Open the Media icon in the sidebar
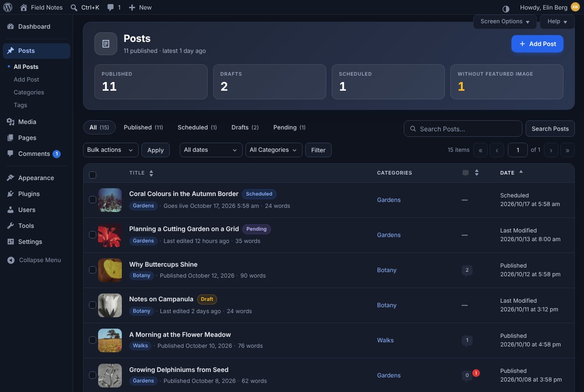The image size is (584, 392). pyautogui.click(x=10, y=122)
